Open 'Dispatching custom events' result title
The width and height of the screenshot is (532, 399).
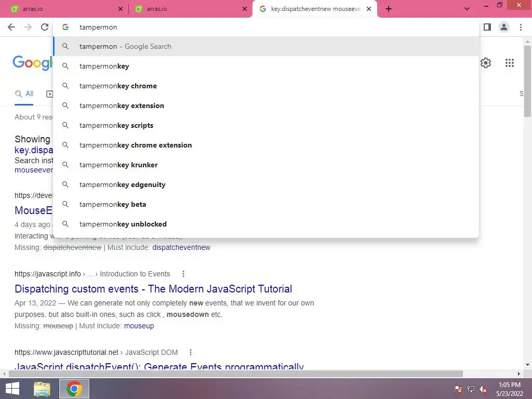(x=153, y=289)
